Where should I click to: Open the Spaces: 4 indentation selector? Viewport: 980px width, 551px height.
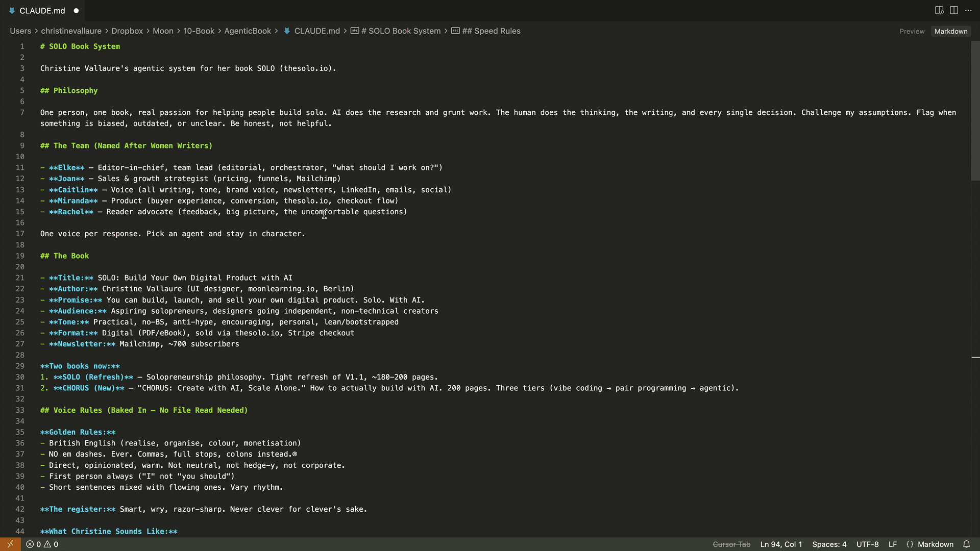pyautogui.click(x=829, y=544)
